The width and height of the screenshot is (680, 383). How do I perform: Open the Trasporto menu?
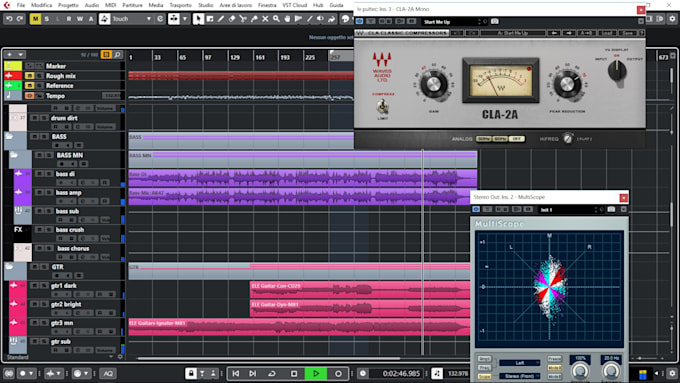pos(180,5)
